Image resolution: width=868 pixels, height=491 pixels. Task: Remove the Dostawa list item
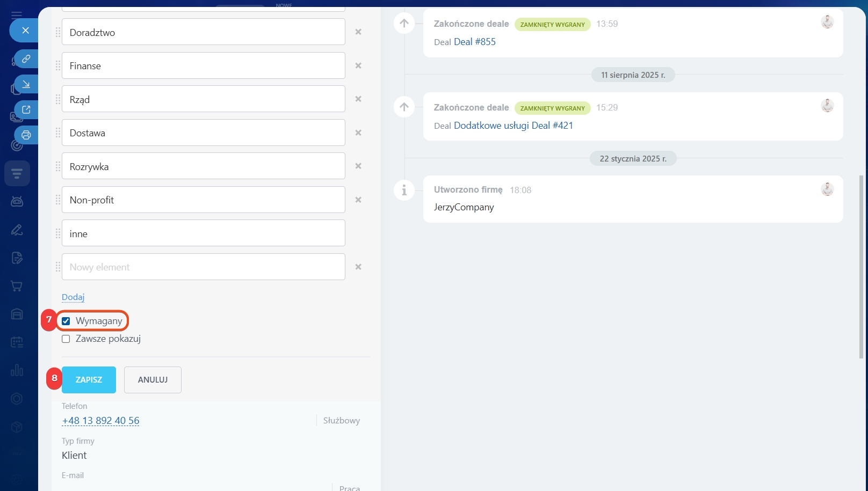tap(358, 133)
